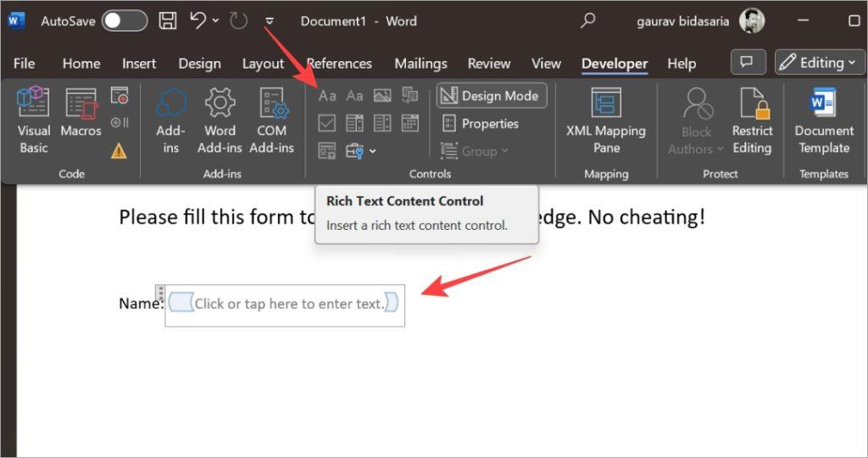The width and height of the screenshot is (868, 458).
Task: Open the Visual Basic editor
Action: pyautogui.click(x=34, y=120)
